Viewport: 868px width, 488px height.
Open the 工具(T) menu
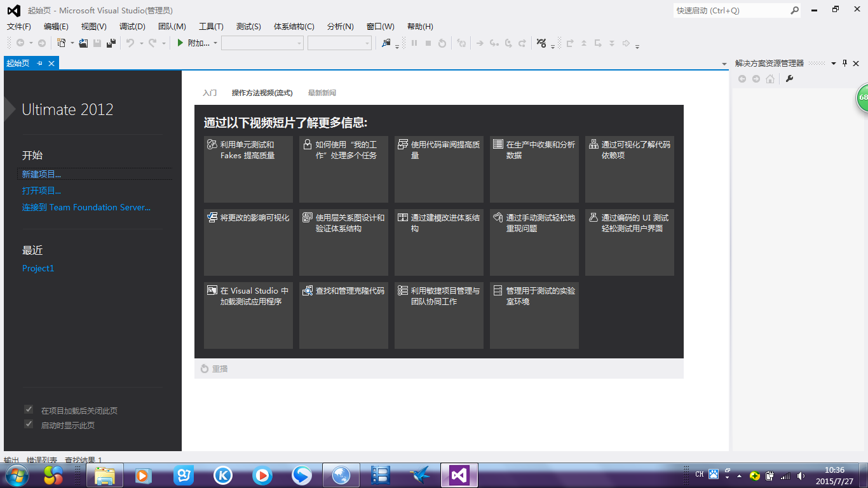(211, 26)
